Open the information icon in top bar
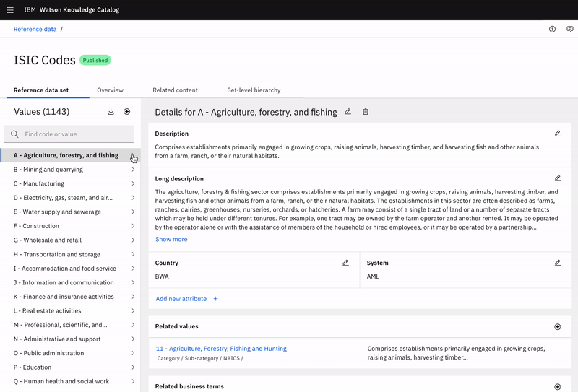Image resolution: width=578 pixels, height=392 pixels. (552, 29)
